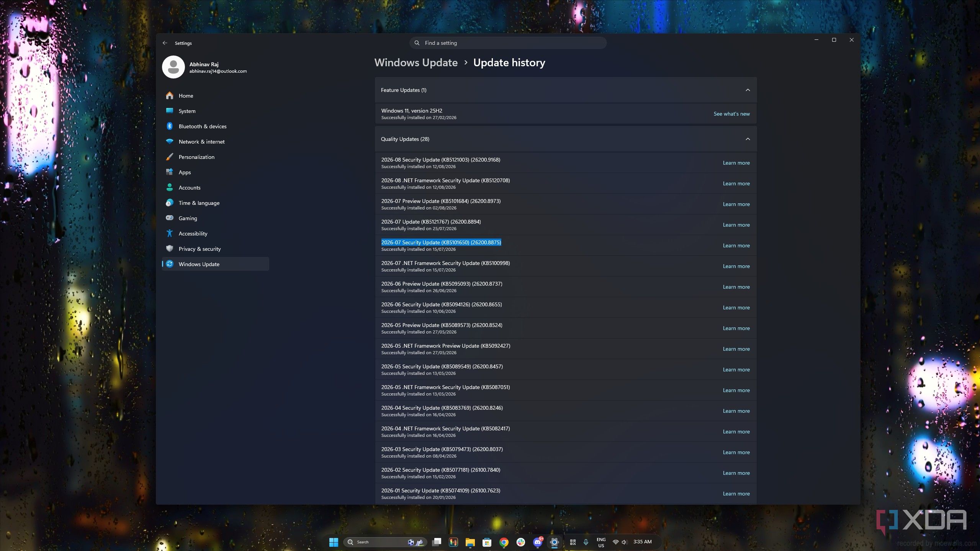Open the Wi-Fi network tray icon
The image size is (980, 551).
tap(615, 542)
